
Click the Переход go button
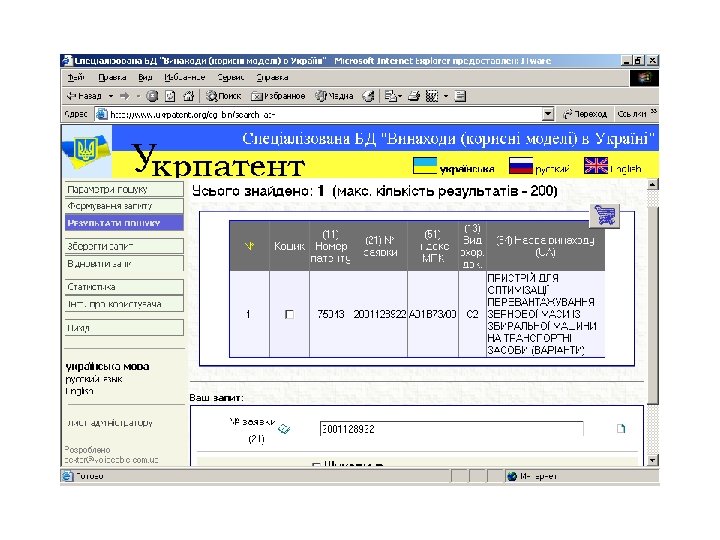(x=585, y=114)
